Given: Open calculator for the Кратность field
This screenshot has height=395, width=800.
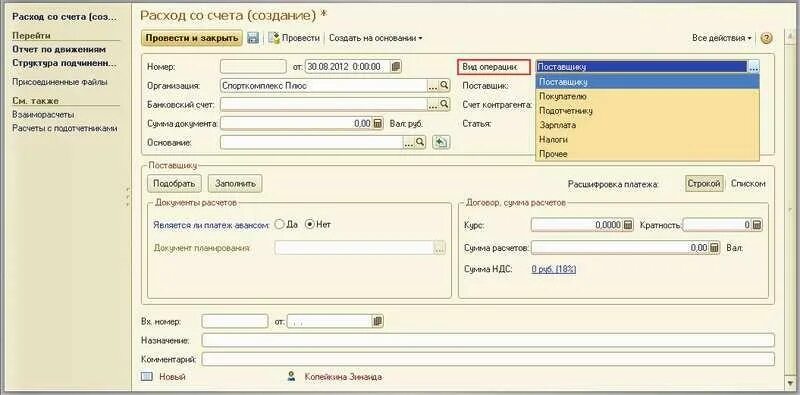Looking at the screenshot, I should click(757, 225).
